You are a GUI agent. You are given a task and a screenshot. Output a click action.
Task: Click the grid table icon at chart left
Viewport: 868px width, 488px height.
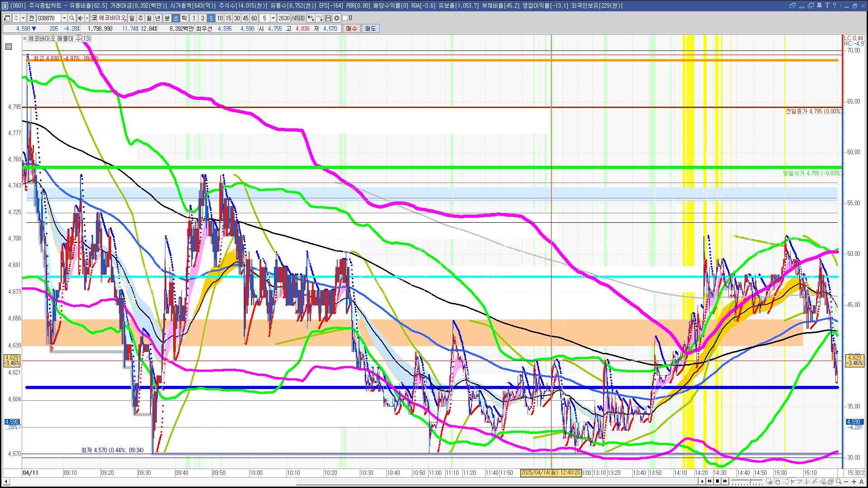9,47
